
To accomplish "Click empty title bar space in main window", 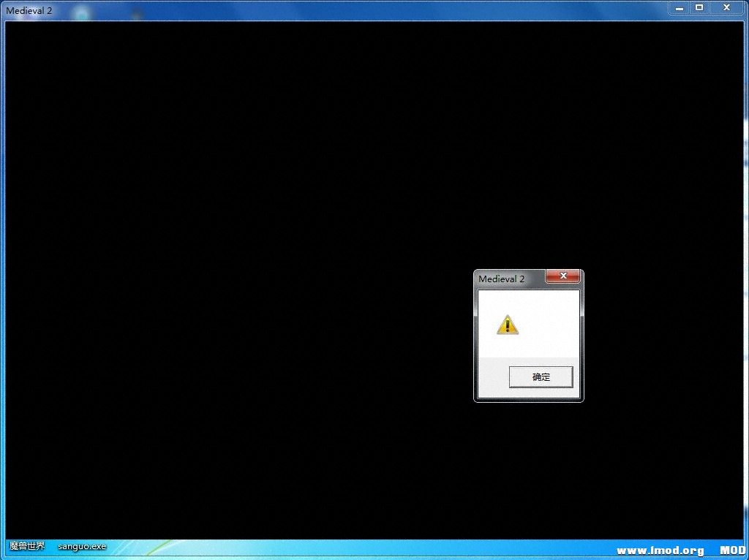I will [x=366, y=10].
